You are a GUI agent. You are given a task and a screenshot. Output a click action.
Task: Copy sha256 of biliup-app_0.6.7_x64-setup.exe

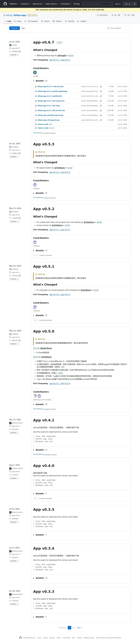101,101
